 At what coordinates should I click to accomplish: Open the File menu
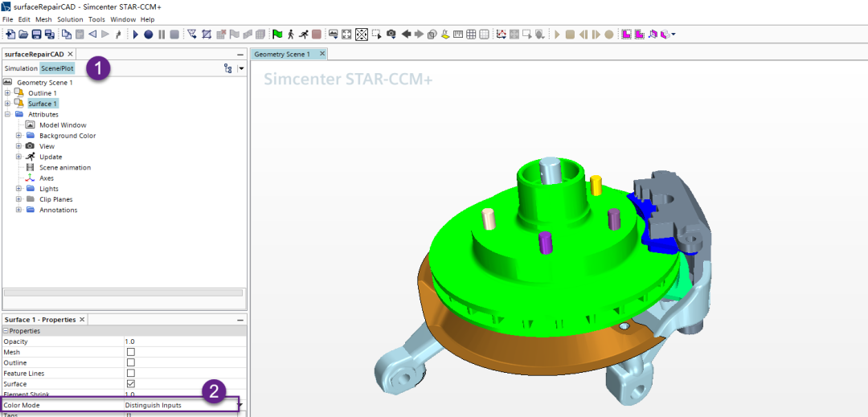pyautogui.click(x=8, y=19)
